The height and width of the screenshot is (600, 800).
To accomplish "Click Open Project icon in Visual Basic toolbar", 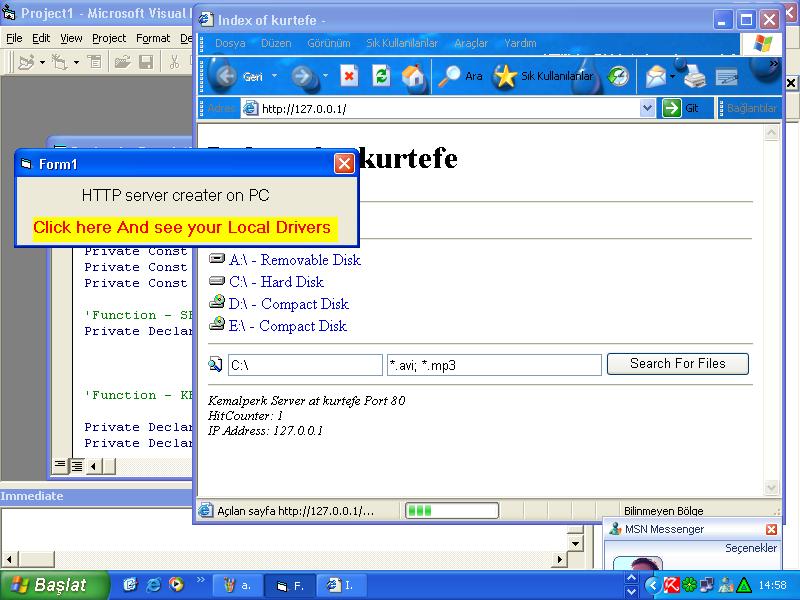I will click(x=122, y=62).
